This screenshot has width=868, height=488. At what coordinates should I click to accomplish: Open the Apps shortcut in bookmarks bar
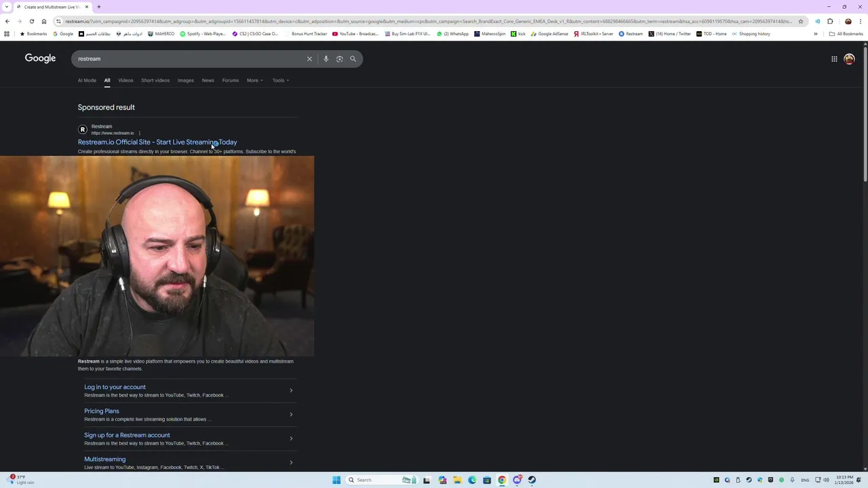point(7,34)
